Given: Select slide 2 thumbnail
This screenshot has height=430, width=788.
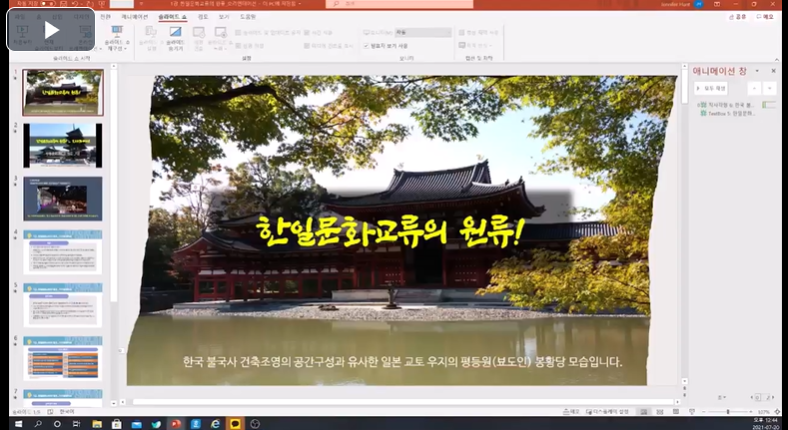Looking at the screenshot, I should click(x=63, y=145).
